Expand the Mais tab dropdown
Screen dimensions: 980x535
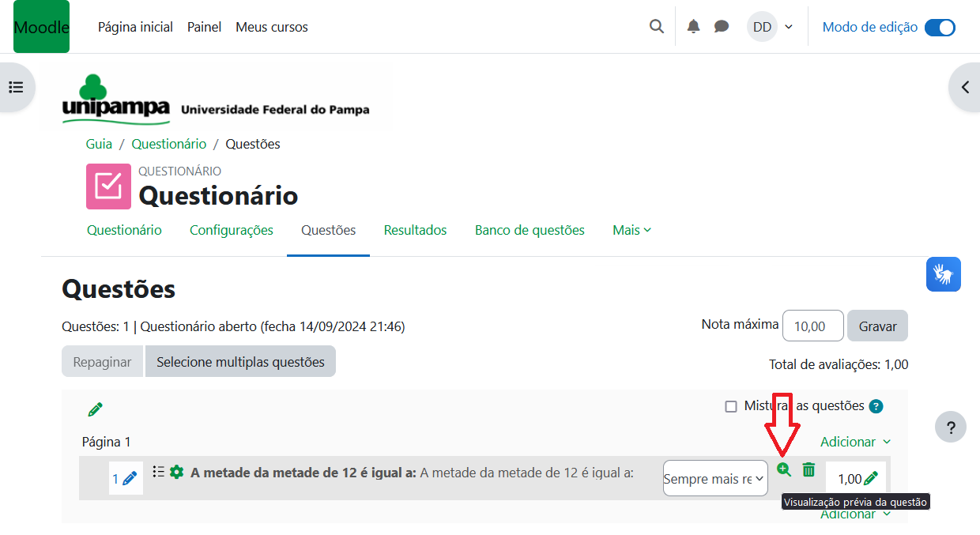[631, 230]
